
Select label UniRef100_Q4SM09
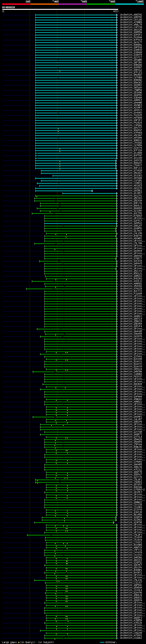131,251
